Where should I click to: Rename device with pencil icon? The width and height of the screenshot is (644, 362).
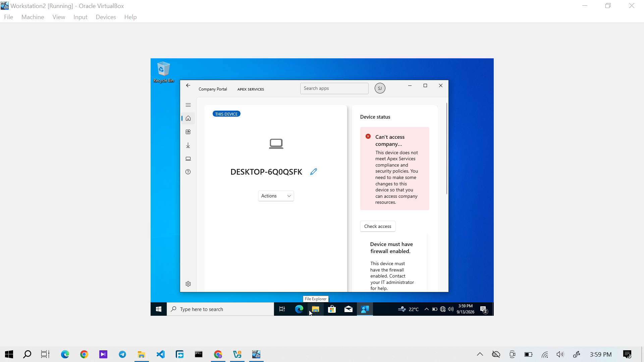tap(314, 172)
